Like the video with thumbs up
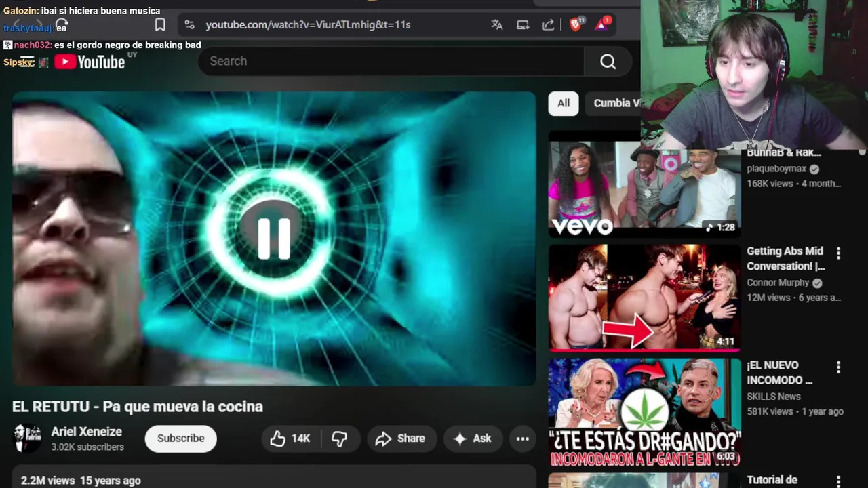 290,439
